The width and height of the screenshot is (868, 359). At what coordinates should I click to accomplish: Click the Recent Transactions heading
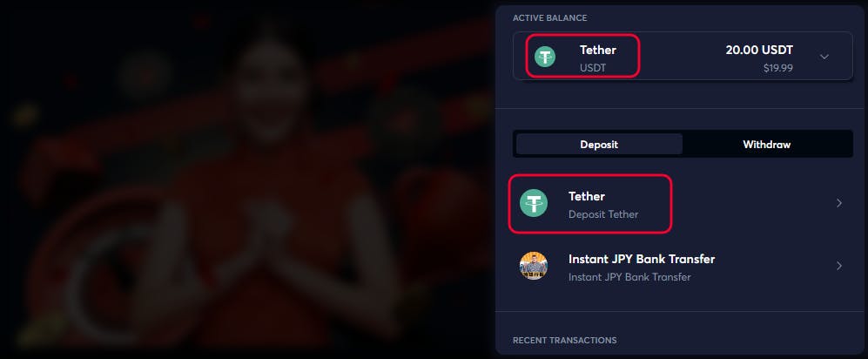click(565, 340)
